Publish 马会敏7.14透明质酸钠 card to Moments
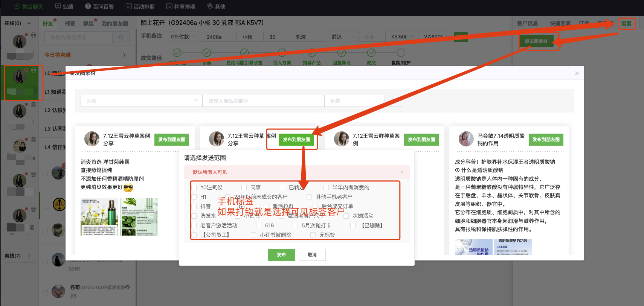The width and height of the screenshot is (644, 306). 546,139
